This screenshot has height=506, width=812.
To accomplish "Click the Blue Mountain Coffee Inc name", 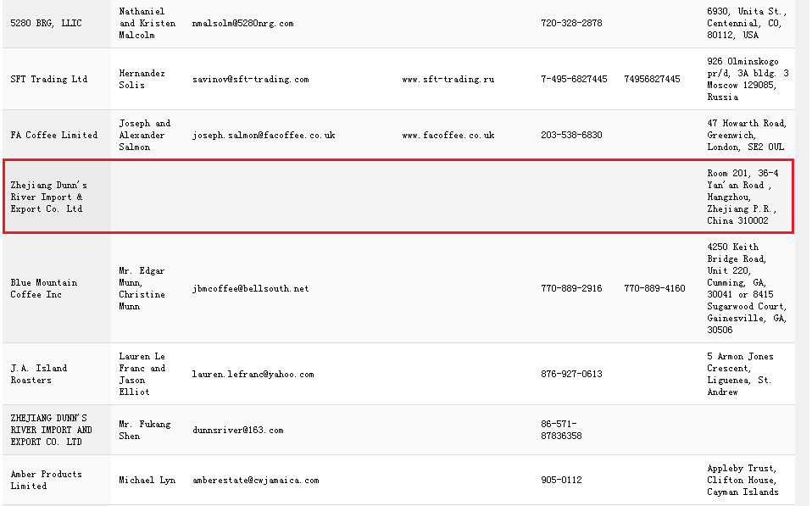I will click(x=43, y=289).
